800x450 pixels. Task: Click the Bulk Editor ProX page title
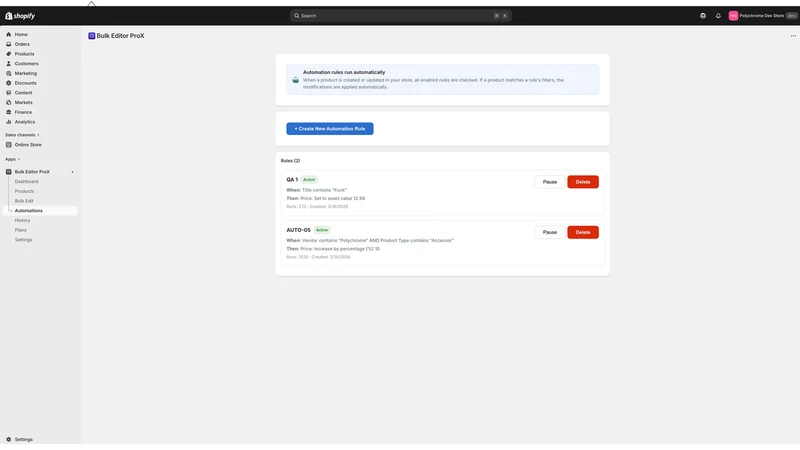[120, 36]
